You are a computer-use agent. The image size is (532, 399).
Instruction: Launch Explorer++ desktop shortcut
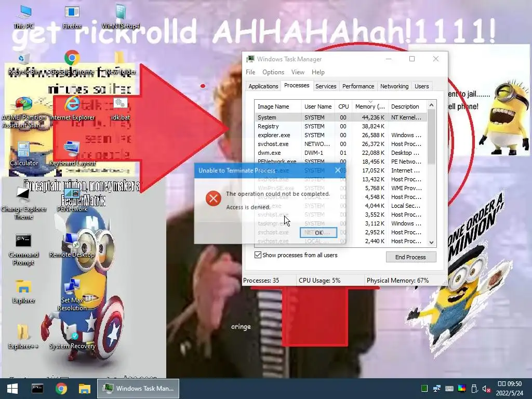pos(24,337)
